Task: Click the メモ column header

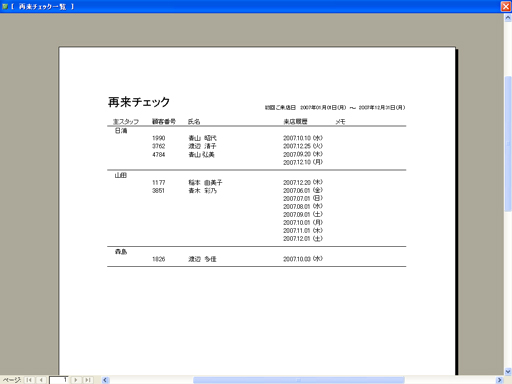Action: [x=340, y=122]
